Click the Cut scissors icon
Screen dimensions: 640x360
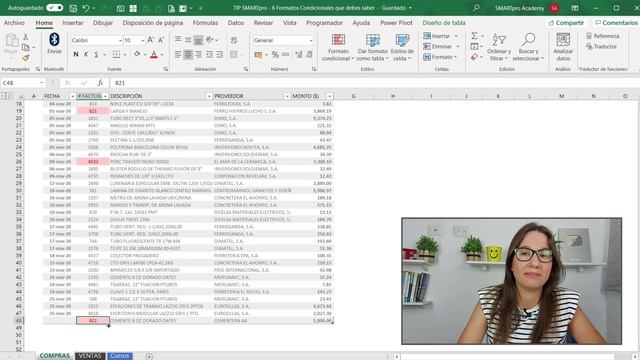tap(25, 38)
